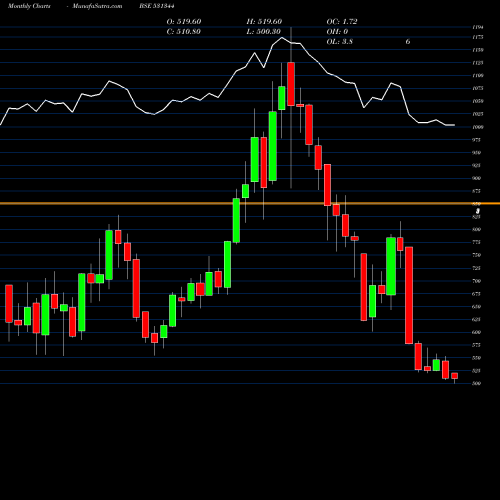
Task: Click the 925 price axis label
Action: pos(477,165)
